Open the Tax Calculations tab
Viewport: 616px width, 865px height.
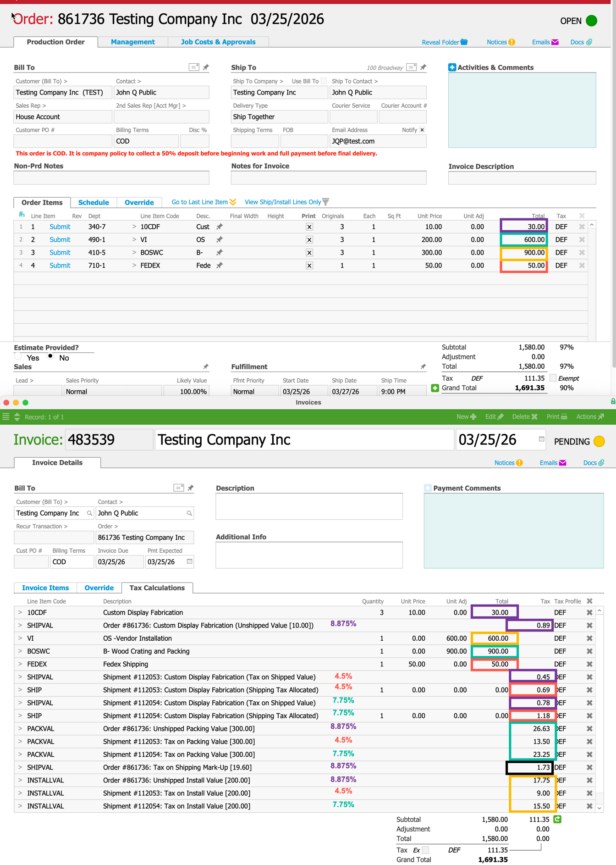(157, 588)
